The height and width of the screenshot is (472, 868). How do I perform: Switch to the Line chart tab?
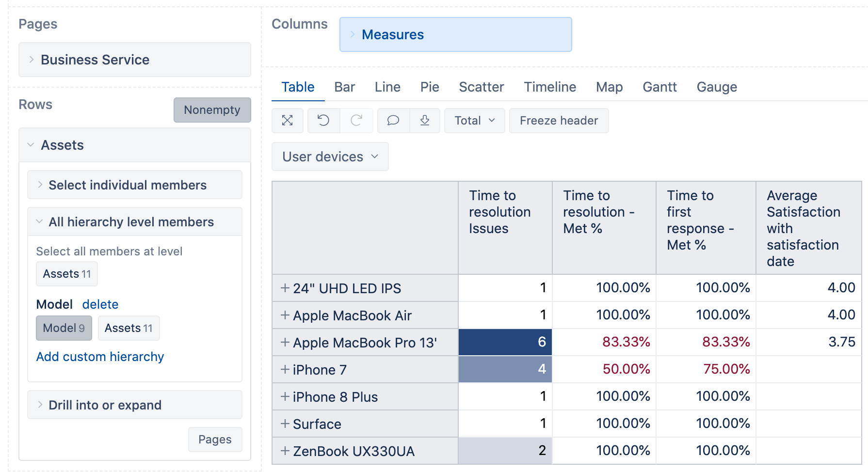387,87
